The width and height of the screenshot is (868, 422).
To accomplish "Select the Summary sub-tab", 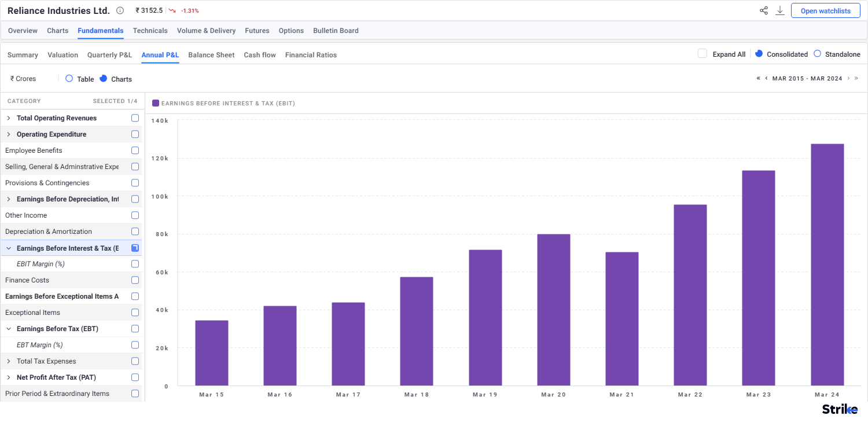I will 23,55.
